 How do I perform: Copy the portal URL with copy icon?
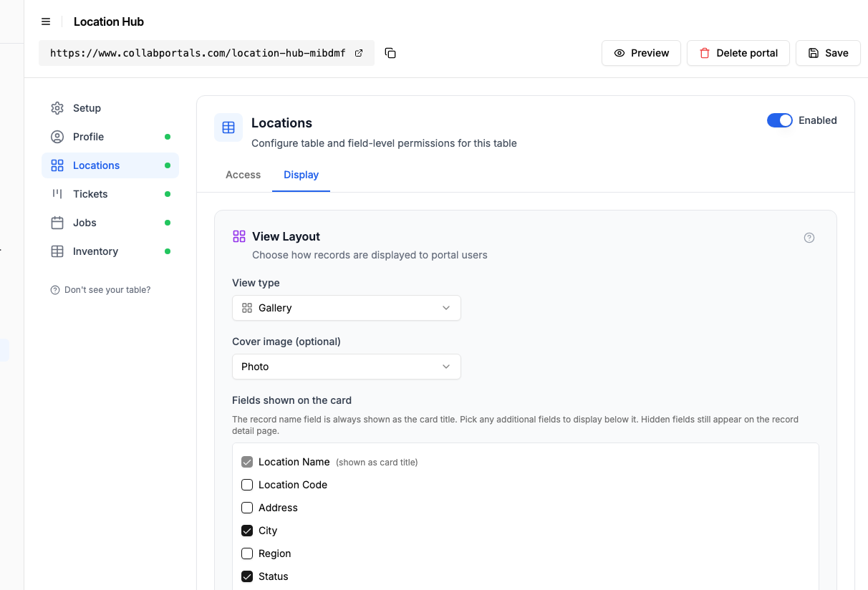[390, 53]
